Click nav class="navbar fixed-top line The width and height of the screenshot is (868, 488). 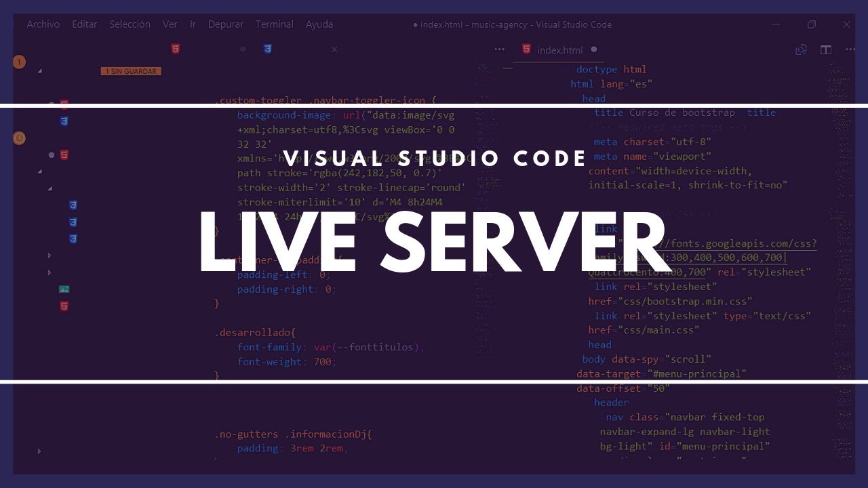pyautogui.click(x=685, y=418)
